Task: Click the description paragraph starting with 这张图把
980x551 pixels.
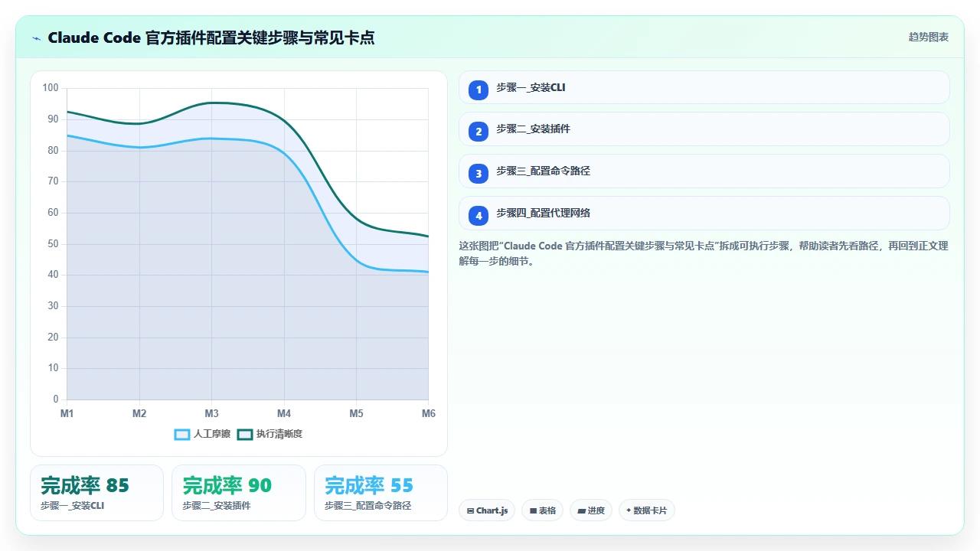Action: [704, 253]
